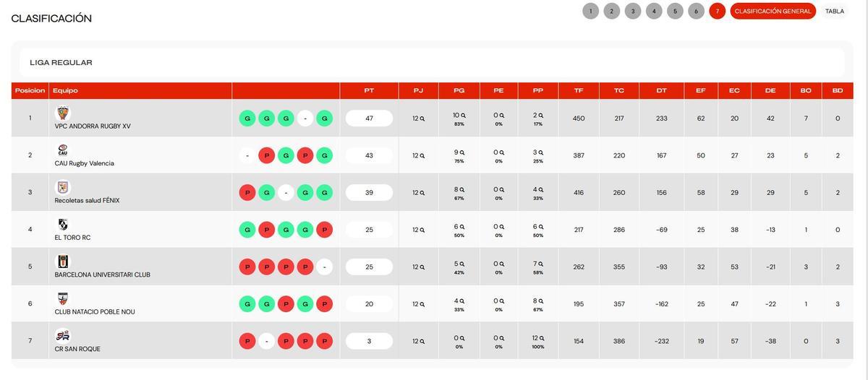Click the Barcelona Universitari Club crest
This screenshot has width=868, height=380.
pos(63,262)
